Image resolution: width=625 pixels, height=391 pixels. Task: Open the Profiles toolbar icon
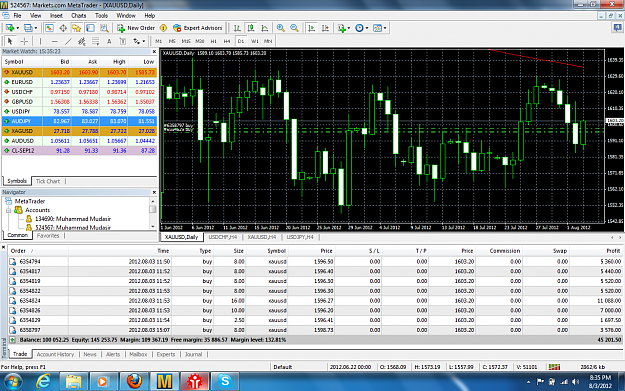(30, 28)
